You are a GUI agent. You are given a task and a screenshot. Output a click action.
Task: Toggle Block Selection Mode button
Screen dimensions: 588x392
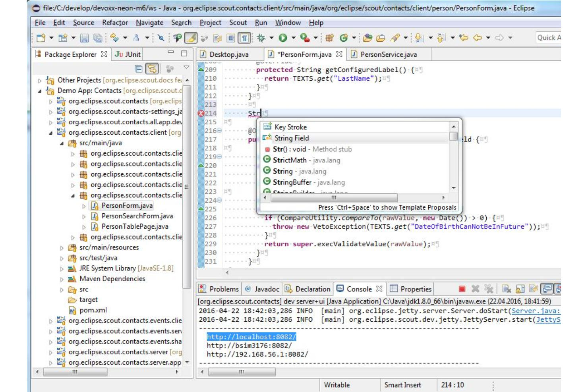[x=231, y=38]
